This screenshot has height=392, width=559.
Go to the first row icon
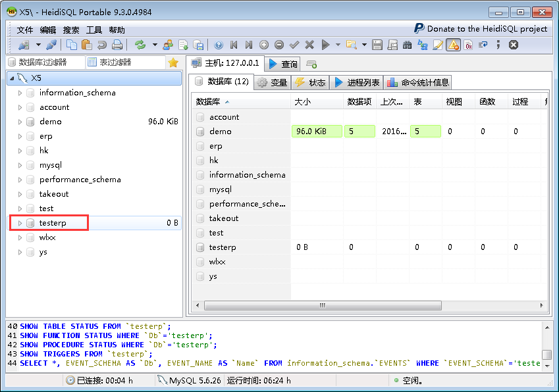(234, 45)
